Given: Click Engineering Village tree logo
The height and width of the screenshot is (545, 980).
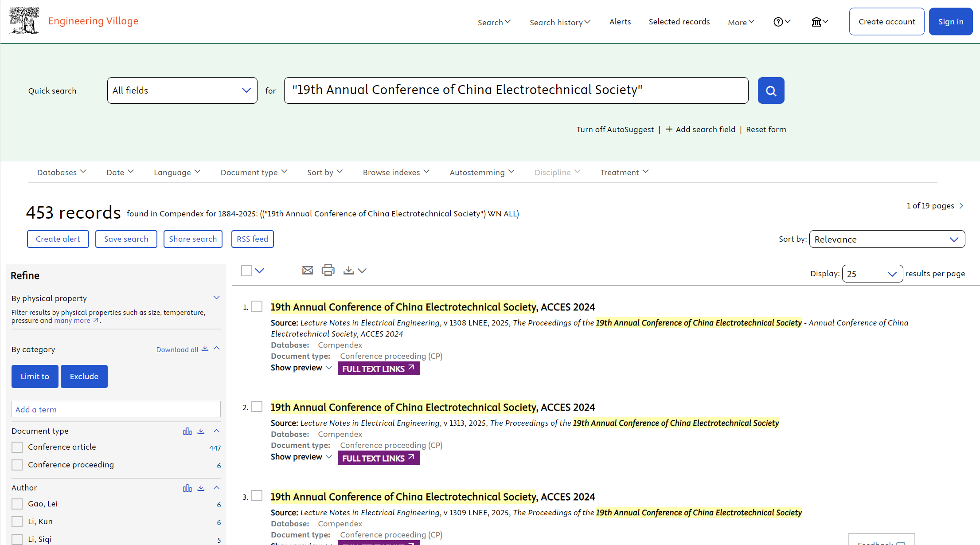Looking at the screenshot, I should pos(24,20).
